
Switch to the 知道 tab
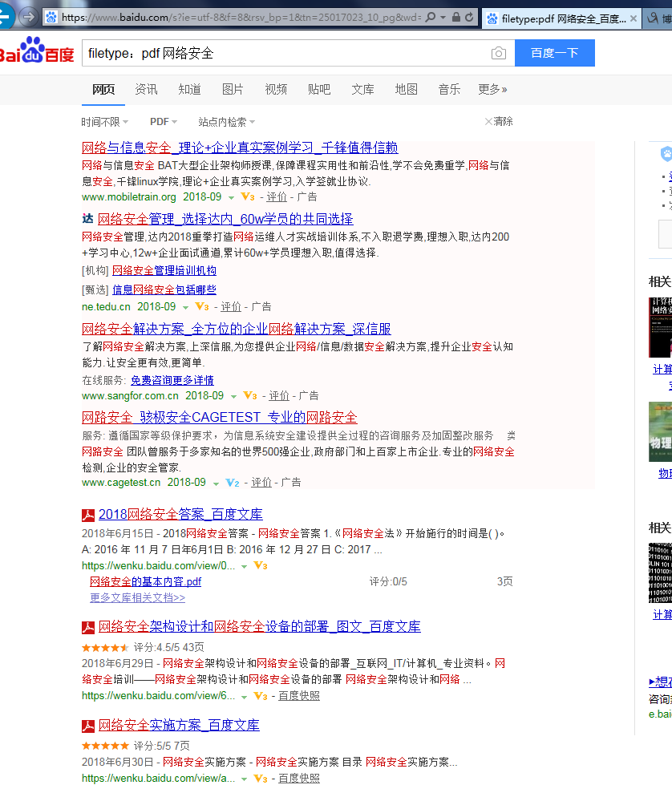coord(190,90)
